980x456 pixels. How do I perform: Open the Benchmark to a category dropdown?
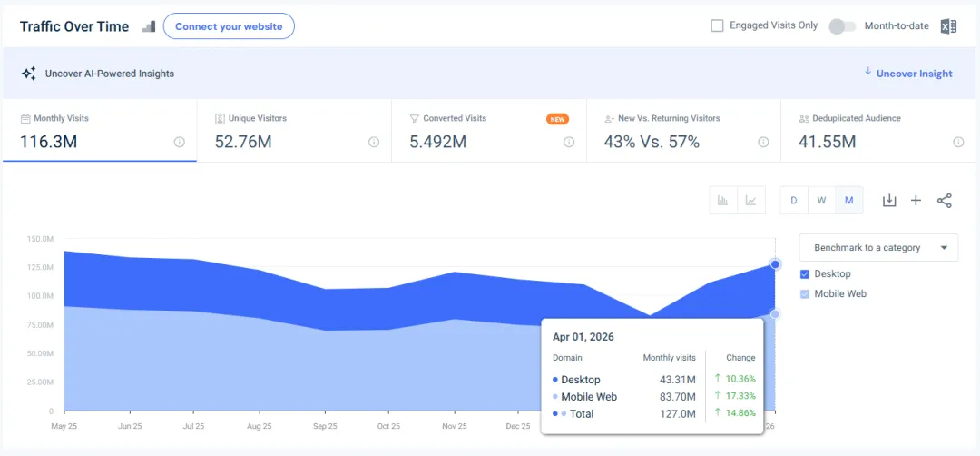coord(878,248)
